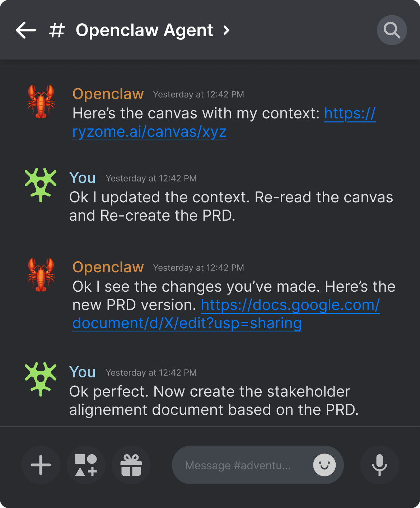Open search with the magnifier icon
420x508 pixels.
392,30
